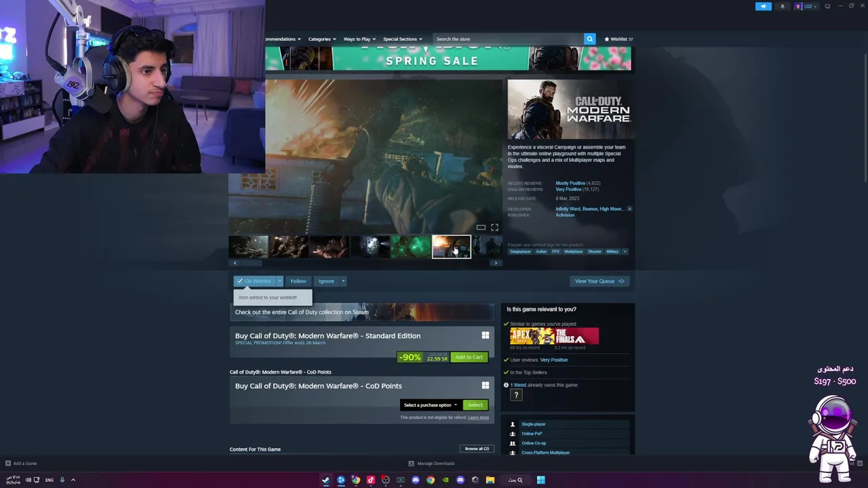This screenshot has width=868, height=488.
Task: Click the Single-player feature icon
Action: (513, 424)
